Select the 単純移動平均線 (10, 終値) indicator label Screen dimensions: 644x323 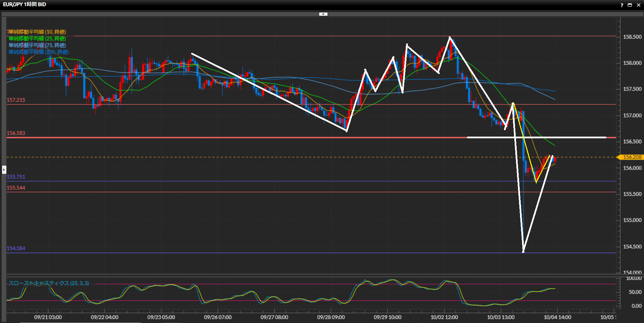(x=37, y=32)
